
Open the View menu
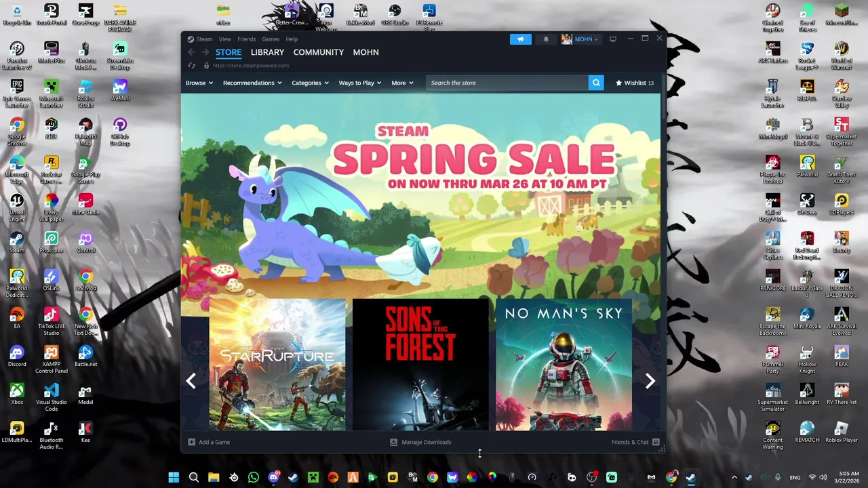(x=224, y=39)
